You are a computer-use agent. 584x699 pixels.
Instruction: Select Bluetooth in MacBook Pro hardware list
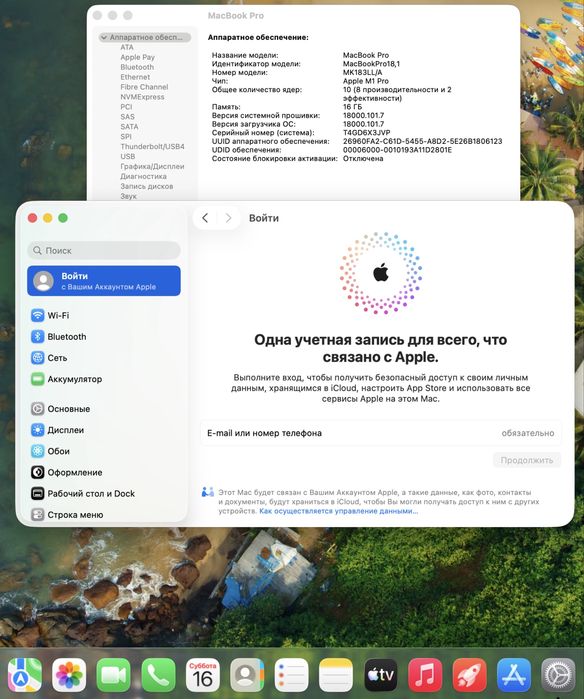point(137,67)
